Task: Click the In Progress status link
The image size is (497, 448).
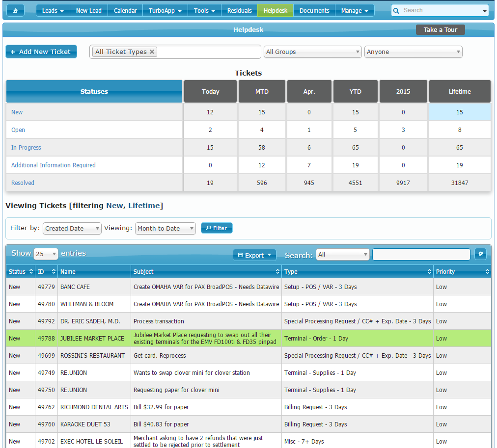Action: point(26,148)
